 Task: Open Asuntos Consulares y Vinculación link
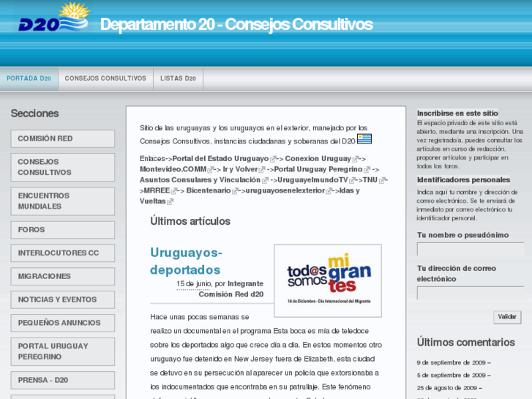point(200,179)
